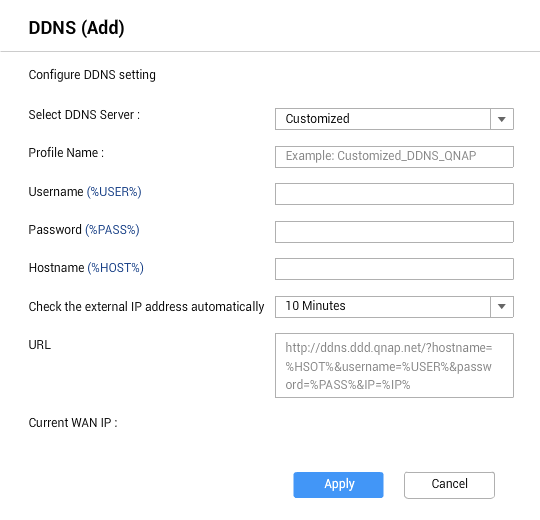The height and width of the screenshot is (520, 540).
Task: Focus the Hostname text box
Action: tap(394, 269)
